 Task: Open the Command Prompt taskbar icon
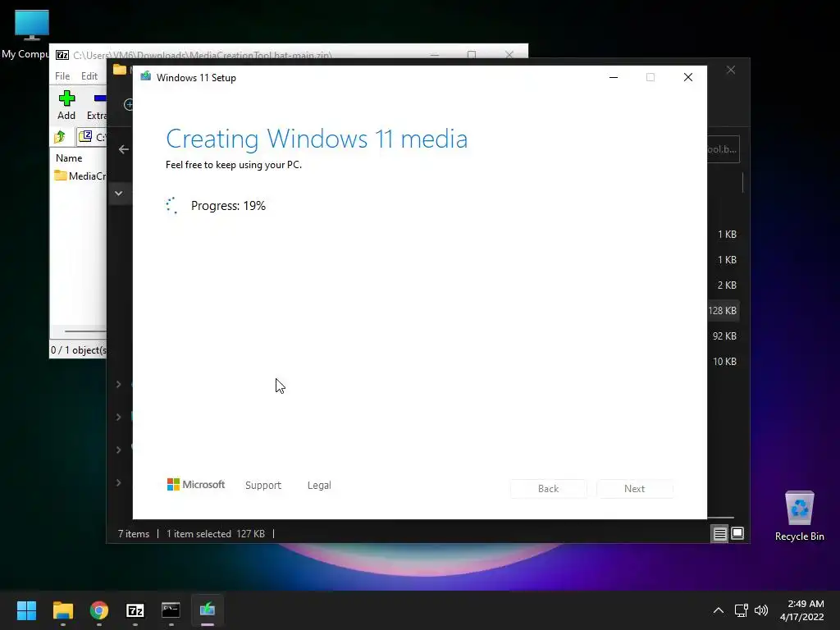pos(171,610)
